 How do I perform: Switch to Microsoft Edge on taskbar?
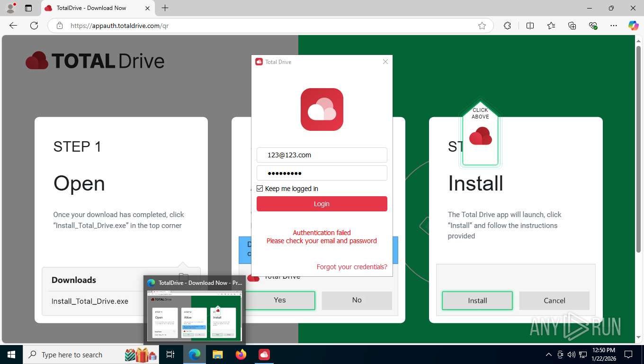click(x=195, y=355)
